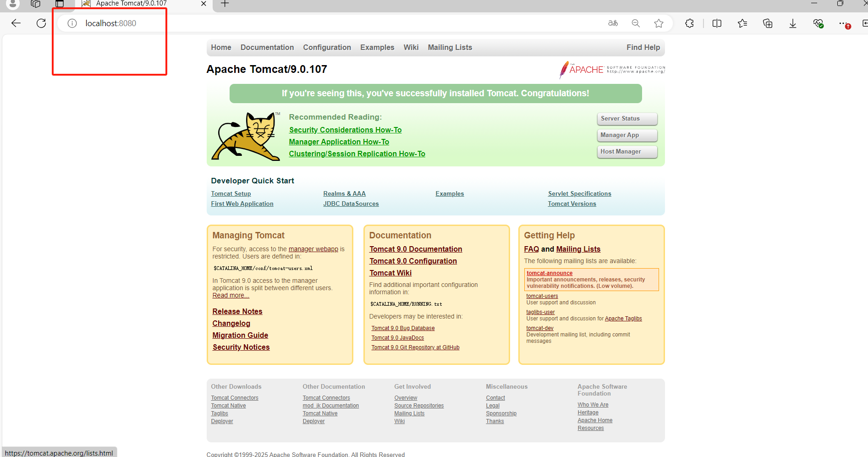The width and height of the screenshot is (868, 457).
Task: Open the Tomcat Versions link
Action: pyautogui.click(x=572, y=204)
